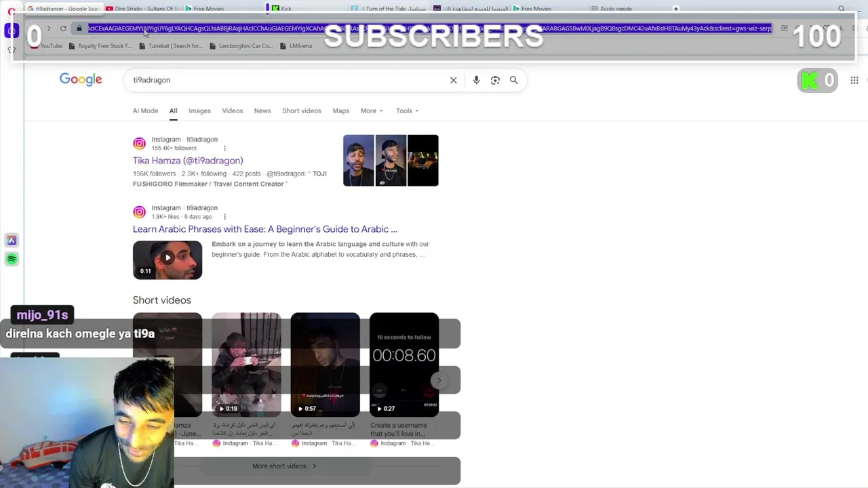Click "155.4K+ followers" text
The image size is (868, 488).
pos(174,148)
